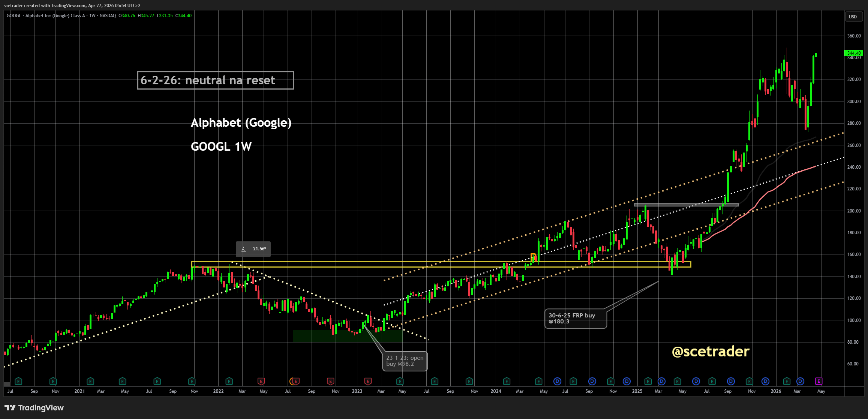868x419 pixels.
Task: Click the last blue dividend D marker
Action: 800,381
